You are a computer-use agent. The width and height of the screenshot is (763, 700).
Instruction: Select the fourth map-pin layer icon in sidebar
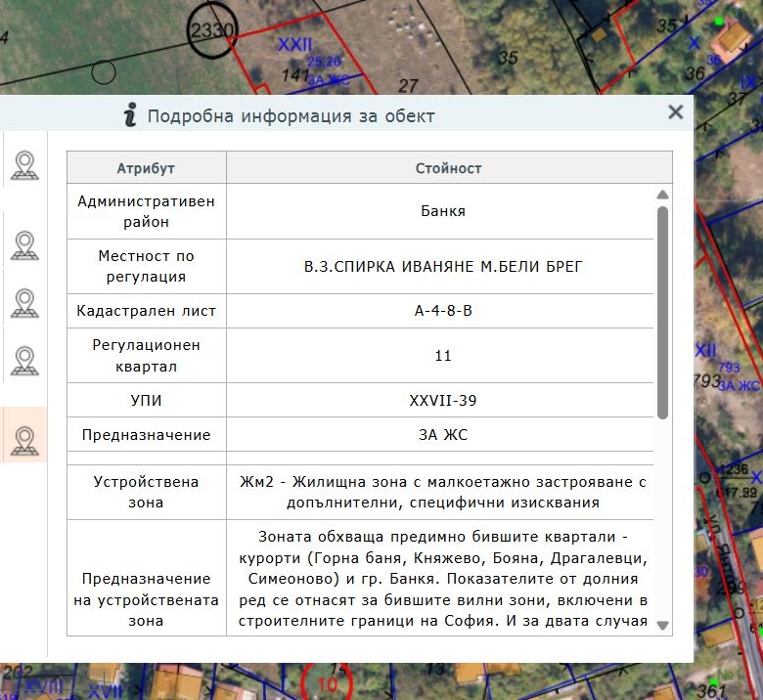click(24, 361)
